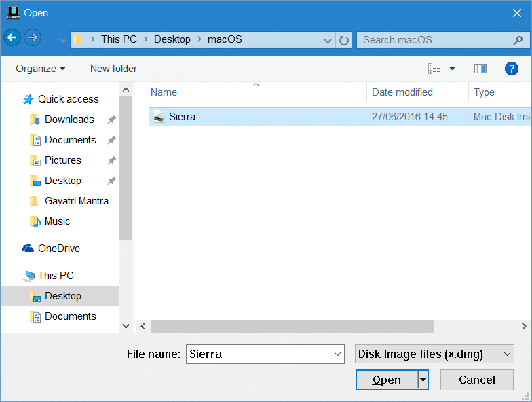Click the pin icon beside Downloads
Viewport: 532px width, 402px height.
[111, 120]
